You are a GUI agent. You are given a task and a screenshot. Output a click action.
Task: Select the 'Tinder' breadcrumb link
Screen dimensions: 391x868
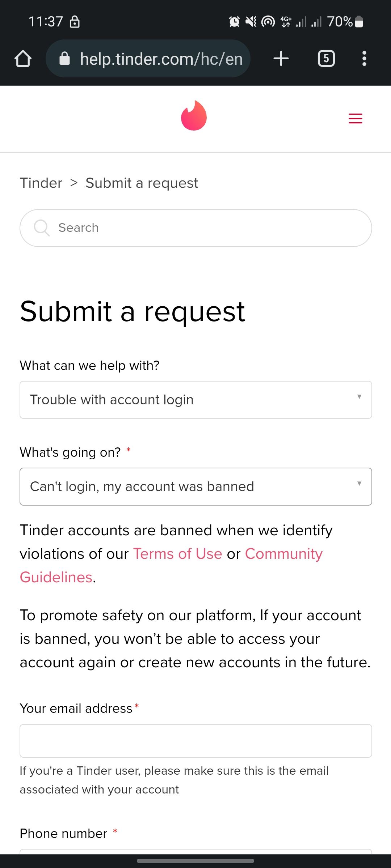(x=41, y=183)
